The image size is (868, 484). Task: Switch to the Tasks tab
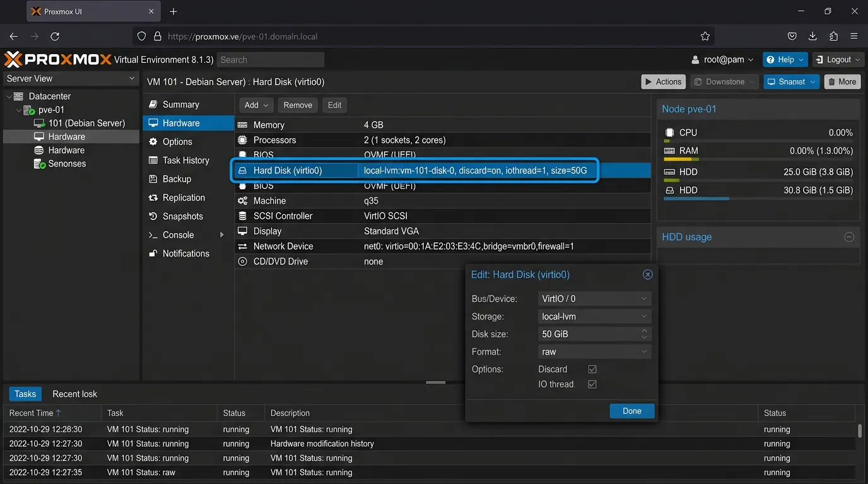pyautogui.click(x=25, y=394)
